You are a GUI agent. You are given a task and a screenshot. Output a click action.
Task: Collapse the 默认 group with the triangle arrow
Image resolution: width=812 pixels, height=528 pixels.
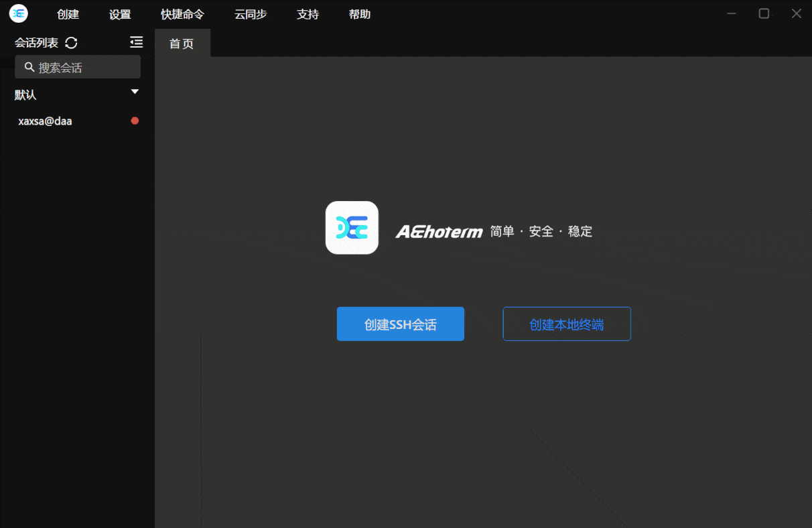pyautogui.click(x=135, y=92)
